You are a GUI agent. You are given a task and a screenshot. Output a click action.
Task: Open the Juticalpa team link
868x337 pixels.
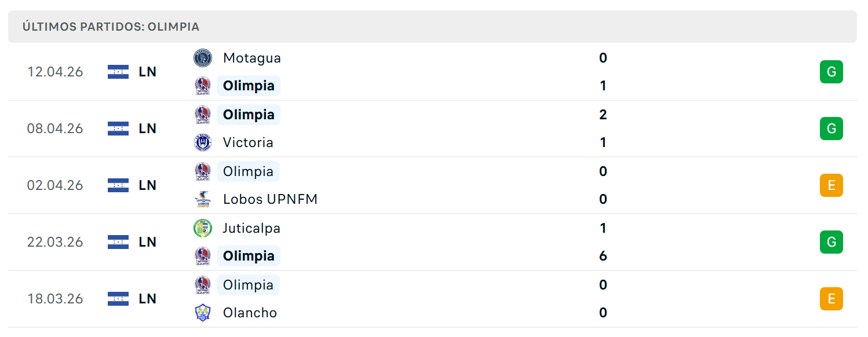pyautogui.click(x=251, y=228)
